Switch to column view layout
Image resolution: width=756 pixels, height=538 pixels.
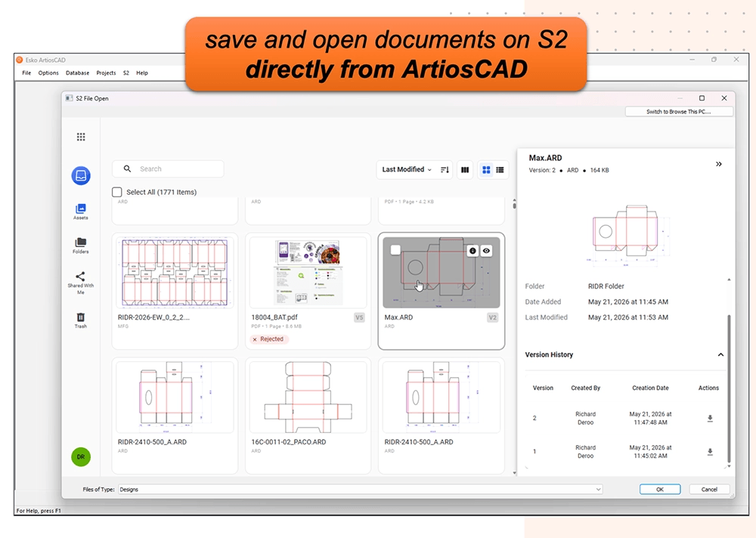pyautogui.click(x=465, y=170)
